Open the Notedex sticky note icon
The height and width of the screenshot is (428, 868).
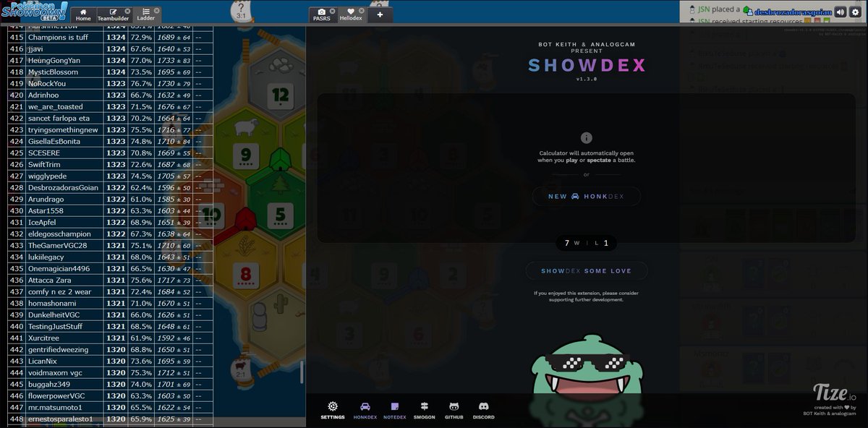(395, 407)
